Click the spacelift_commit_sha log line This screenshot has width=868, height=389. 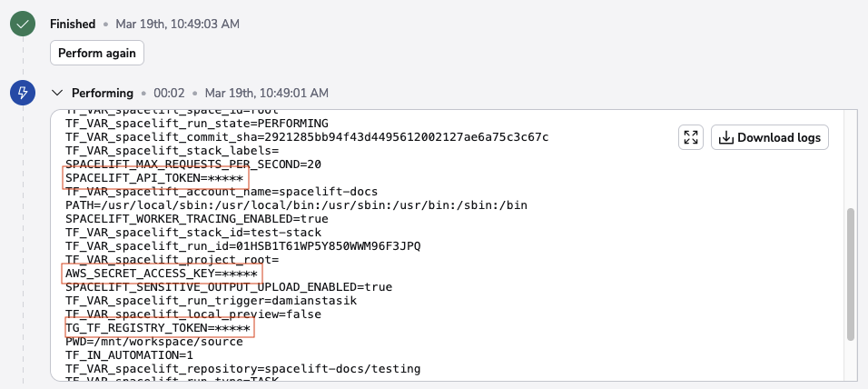click(306, 137)
